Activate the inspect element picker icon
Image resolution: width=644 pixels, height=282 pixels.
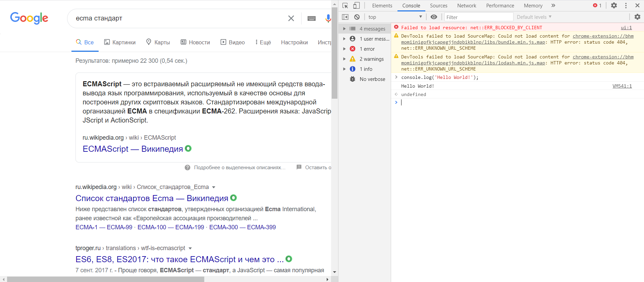[x=345, y=6]
